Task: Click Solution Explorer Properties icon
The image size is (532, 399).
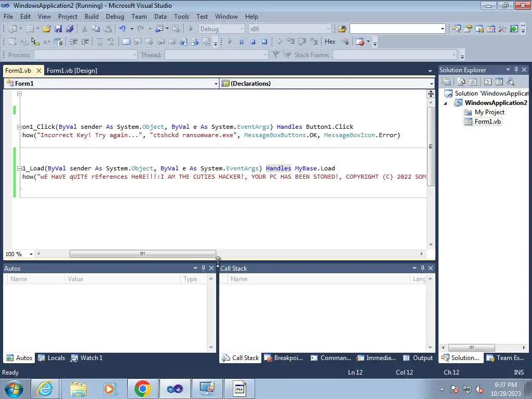Action: click(446, 82)
